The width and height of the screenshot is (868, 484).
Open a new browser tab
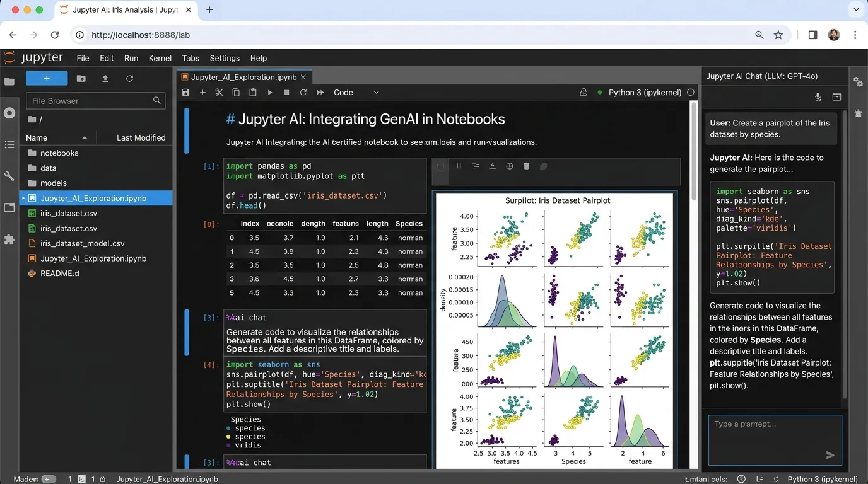click(209, 10)
